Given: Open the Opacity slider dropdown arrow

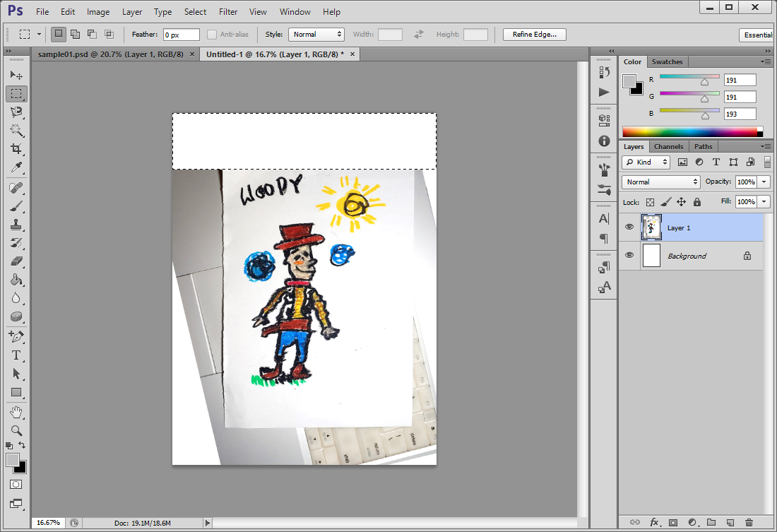Looking at the screenshot, I should pyautogui.click(x=764, y=182).
